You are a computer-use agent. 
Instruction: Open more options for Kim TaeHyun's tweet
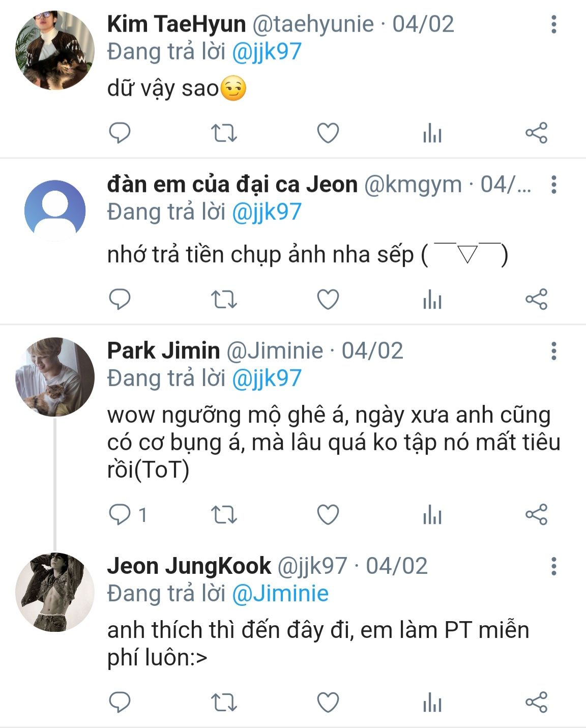click(554, 24)
